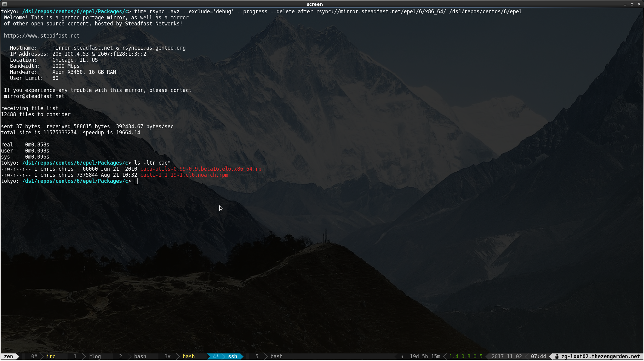Viewport: 644px width, 361px height.
Task: Switch to the rlog screen window
Action: coord(95,356)
